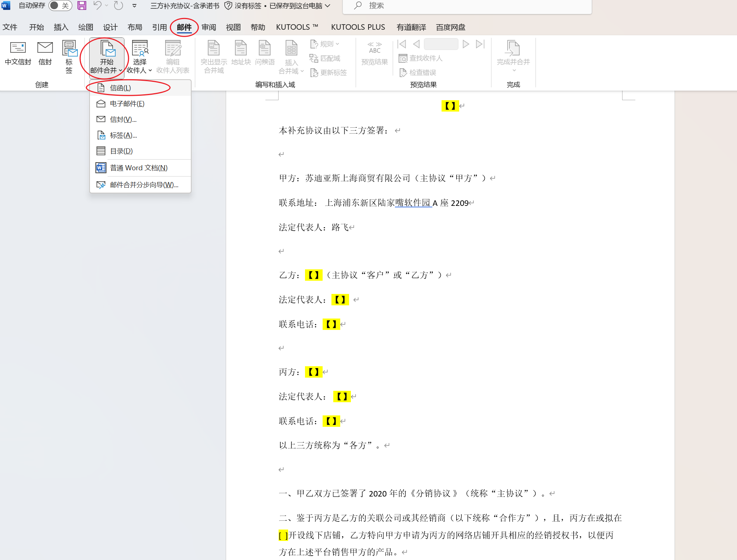Go to the next record
Viewport: 737px width, 560px height.
466,44
